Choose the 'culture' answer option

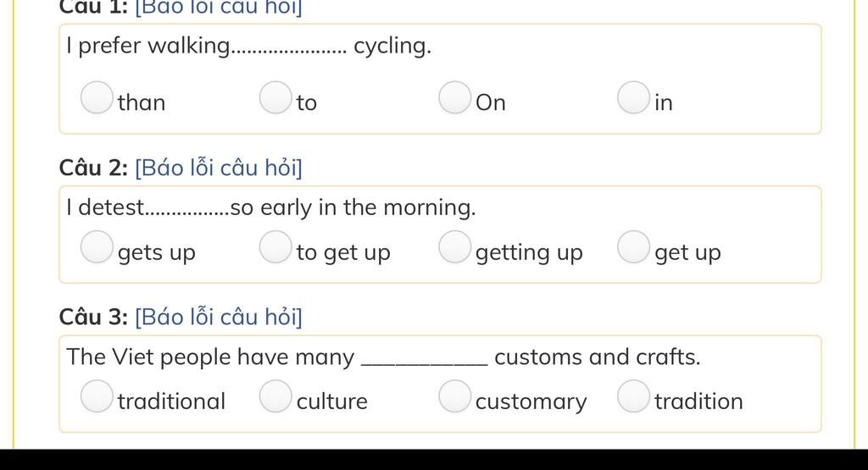pos(275,396)
